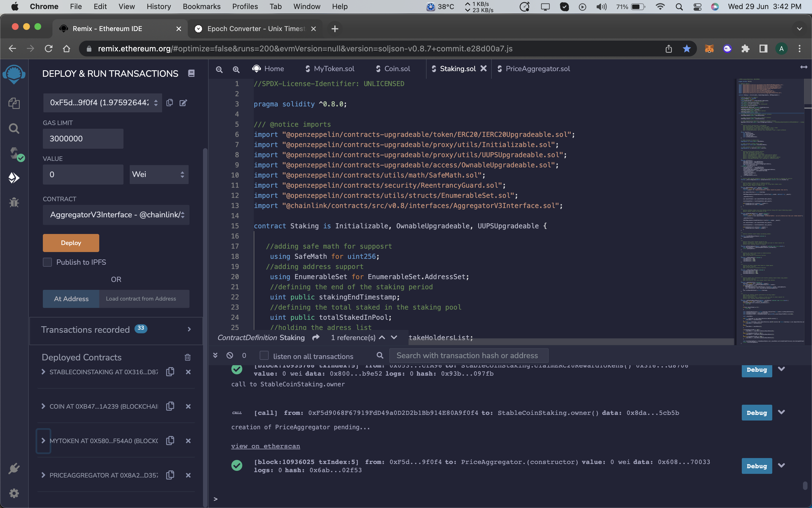Open the CONTRACT selection dropdown
Image resolution: width=812 pixels, height=508 pixels.
click(x=116, y=215)
